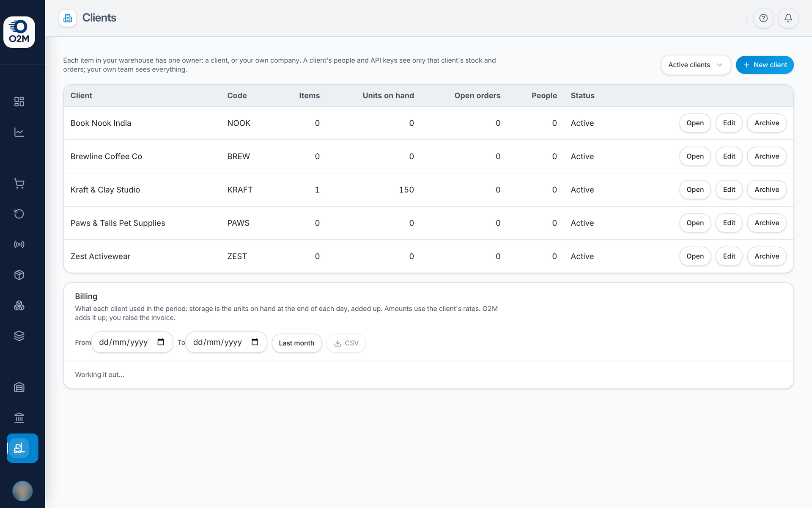Set billing period to Last month
Image resolution: width=812 pixels, height=508 pixels.
pyautogui.click(x=296, y=343)
